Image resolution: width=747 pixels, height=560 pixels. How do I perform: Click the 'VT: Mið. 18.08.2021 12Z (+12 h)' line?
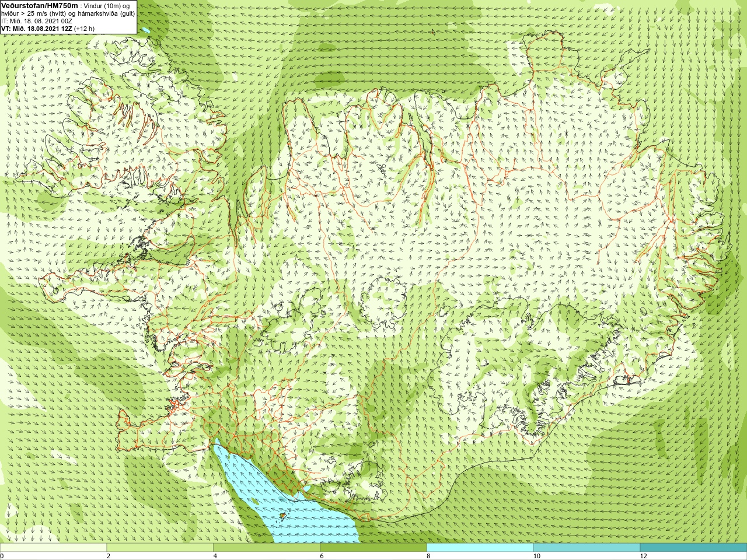pyautogui.click(x=48, y=28)
